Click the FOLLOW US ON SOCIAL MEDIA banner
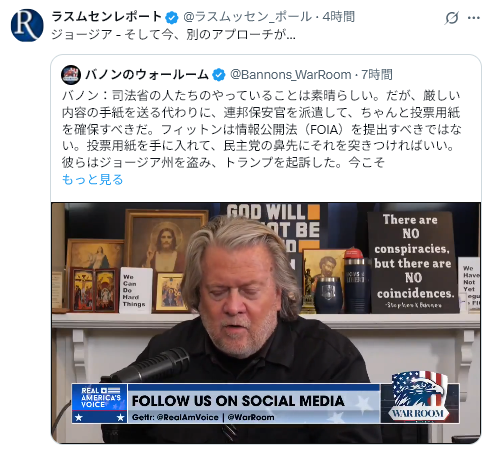Screen dimensions: 492x451 [254, 403]
